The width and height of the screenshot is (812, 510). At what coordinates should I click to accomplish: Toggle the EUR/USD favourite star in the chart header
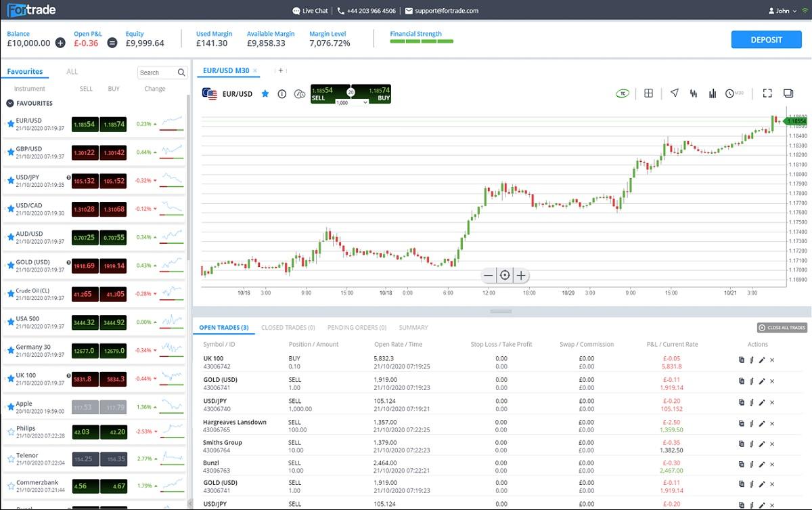point(265,94)
